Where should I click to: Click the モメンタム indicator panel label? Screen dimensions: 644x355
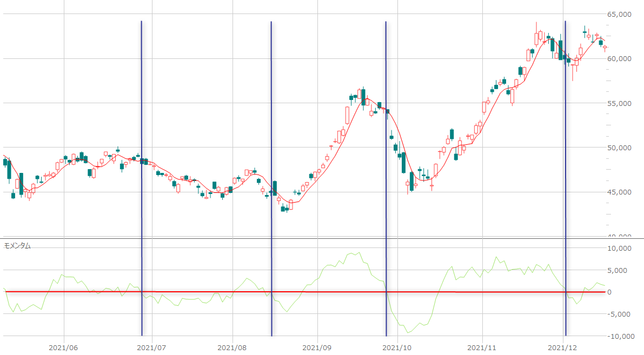tap(17, 246)
